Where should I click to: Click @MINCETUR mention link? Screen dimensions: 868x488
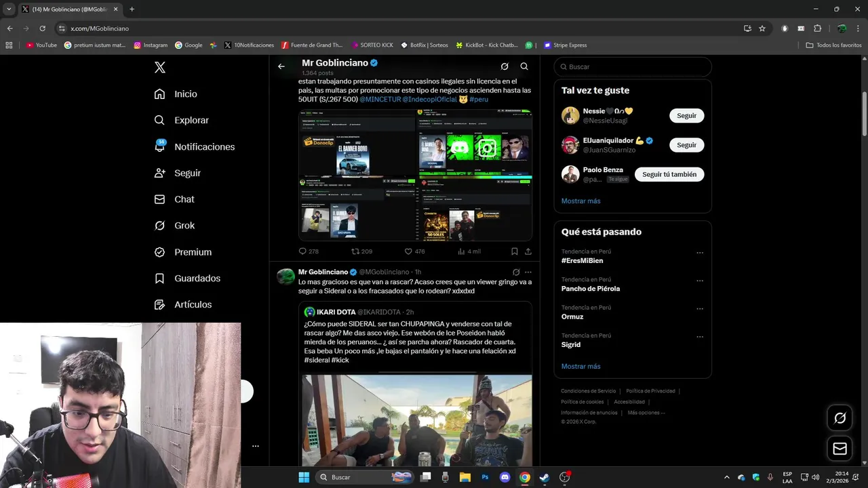click(380, 100)
